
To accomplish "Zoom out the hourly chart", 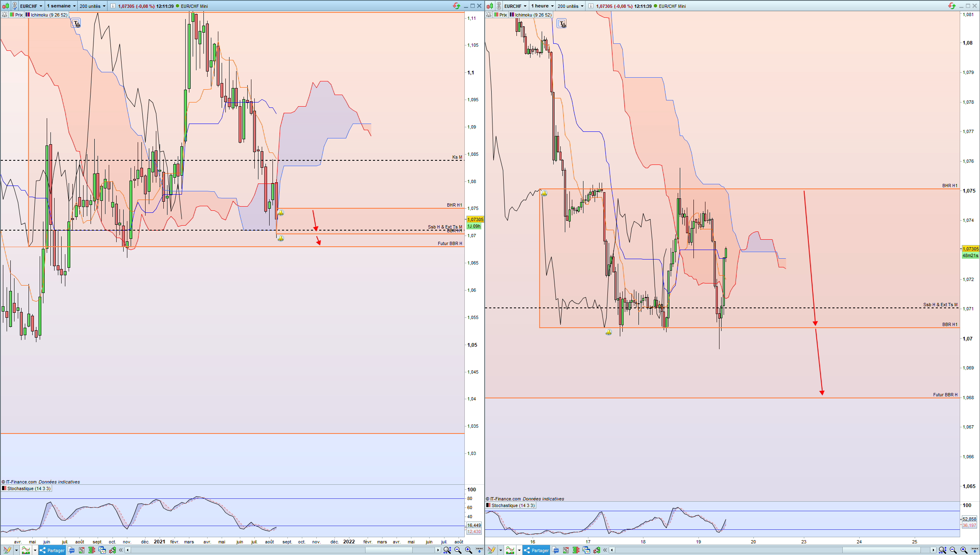I will (x=953, y=550).
